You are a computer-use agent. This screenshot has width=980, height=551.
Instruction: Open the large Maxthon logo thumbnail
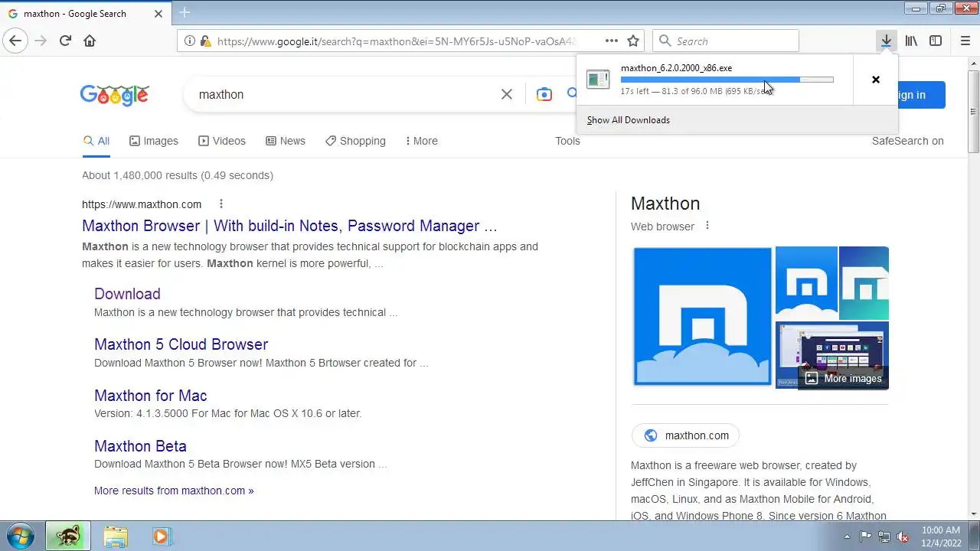(x=703, y=316)
